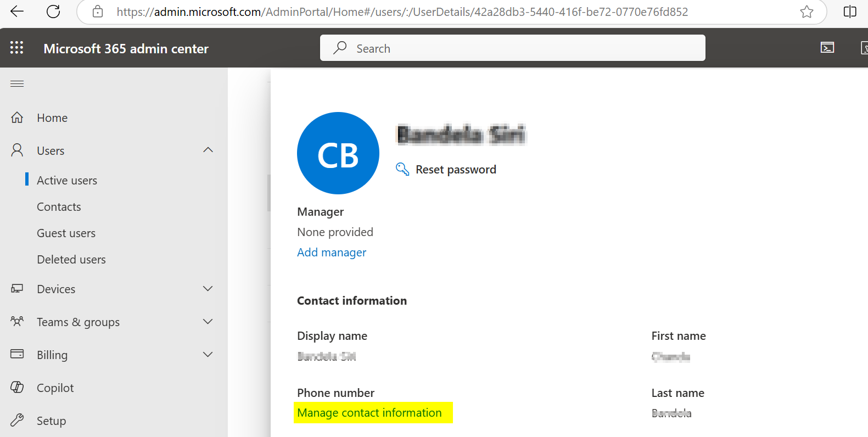868x437 pixels.
Task: Collapse the Users section chevron
Action: click(x=208, y=150)
